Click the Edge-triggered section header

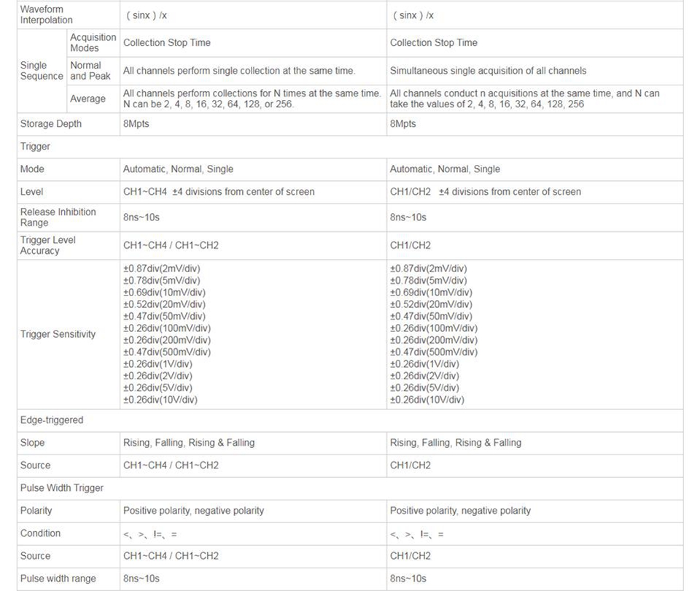click(52, 420)
